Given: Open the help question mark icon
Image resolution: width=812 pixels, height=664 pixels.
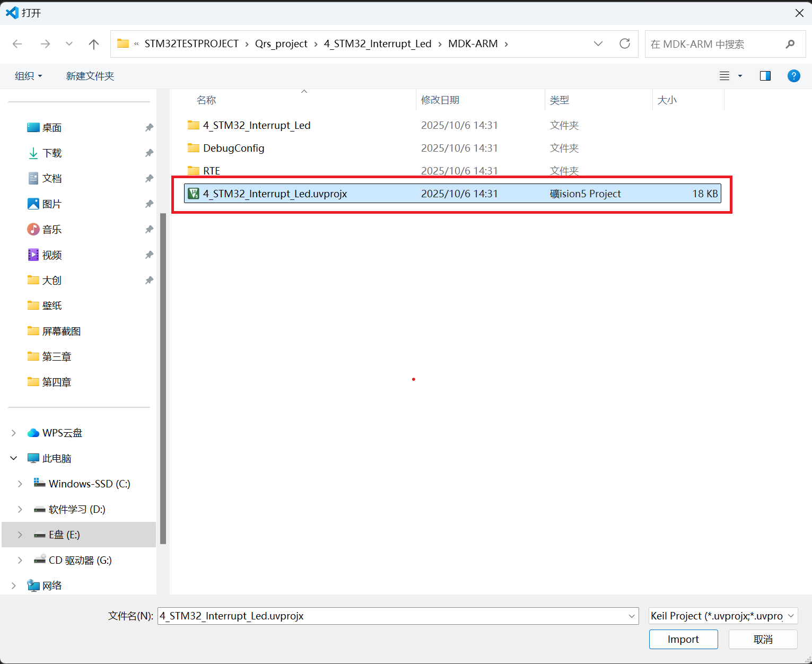Looking at the screenshot, I should tap(794, 76).
